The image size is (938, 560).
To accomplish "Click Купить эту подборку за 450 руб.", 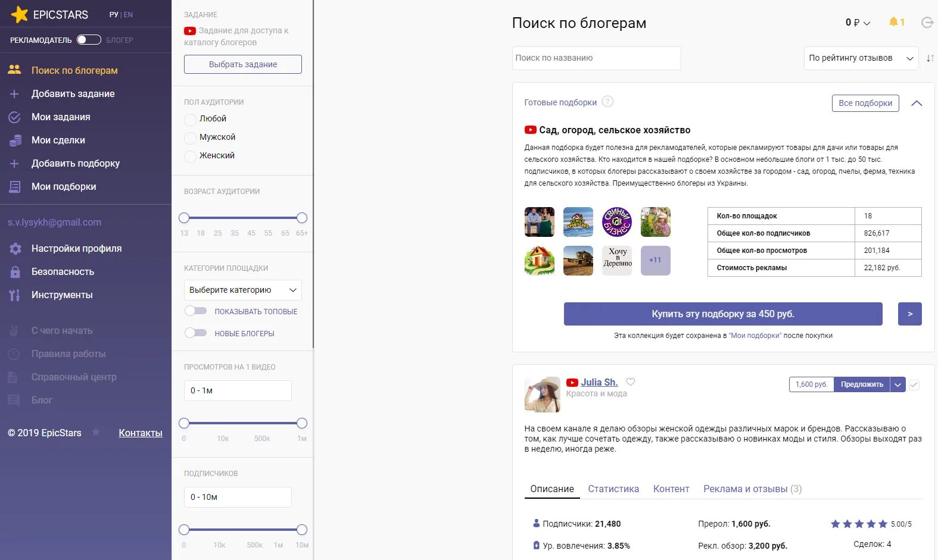I will point(723,314).
